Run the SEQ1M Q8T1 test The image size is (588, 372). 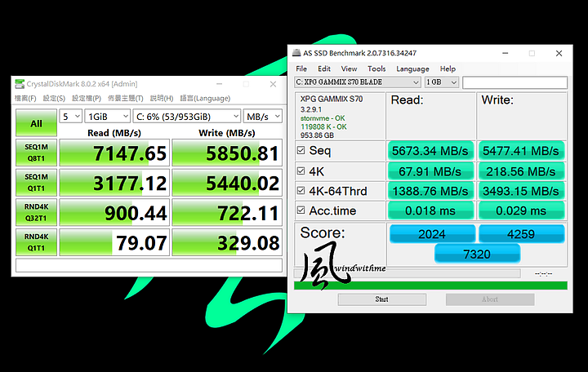tap(37, 153)
